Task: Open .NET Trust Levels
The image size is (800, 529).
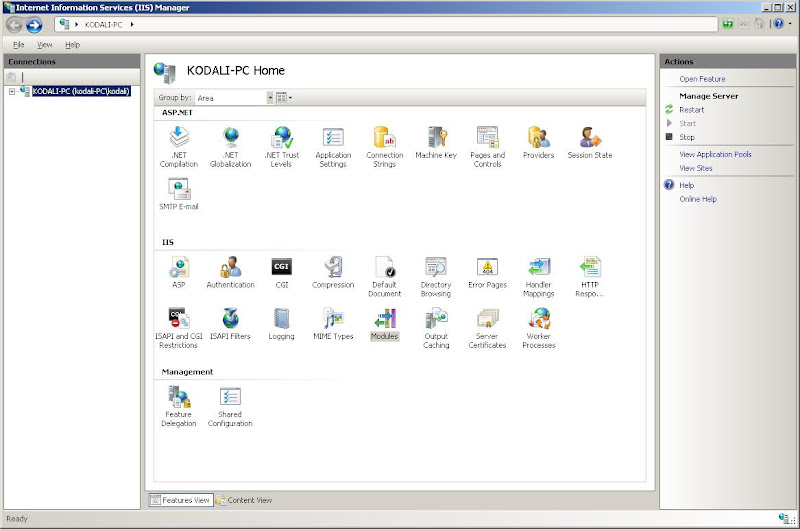Action: pos(282,147)
